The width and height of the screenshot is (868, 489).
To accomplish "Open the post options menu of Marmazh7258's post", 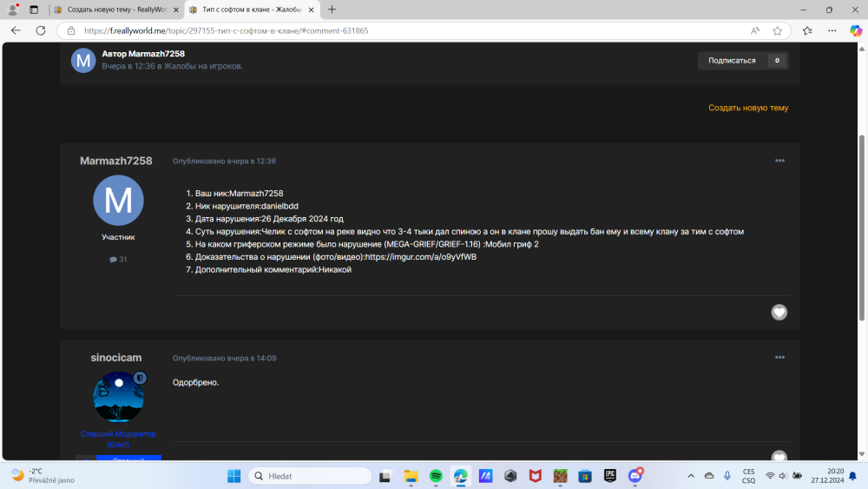I will click(779, 161).
